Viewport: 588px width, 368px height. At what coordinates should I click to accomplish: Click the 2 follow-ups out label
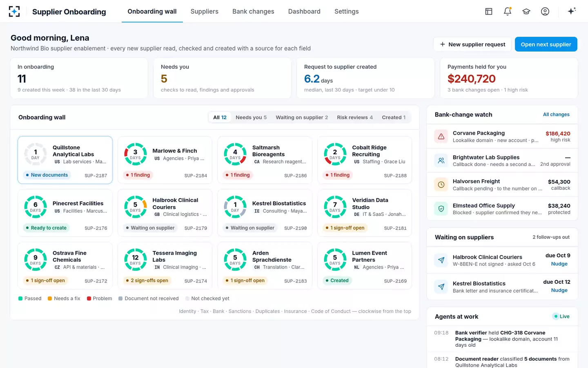click(551, 237)
